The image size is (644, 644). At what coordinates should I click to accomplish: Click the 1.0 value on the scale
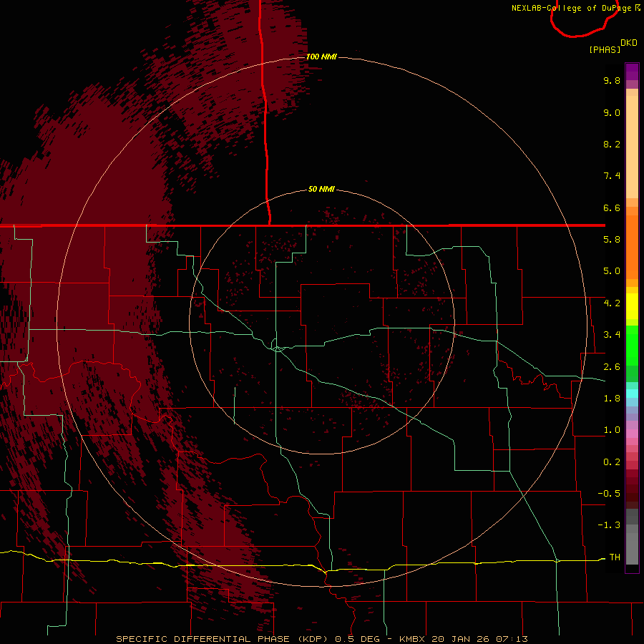(612, 430)
